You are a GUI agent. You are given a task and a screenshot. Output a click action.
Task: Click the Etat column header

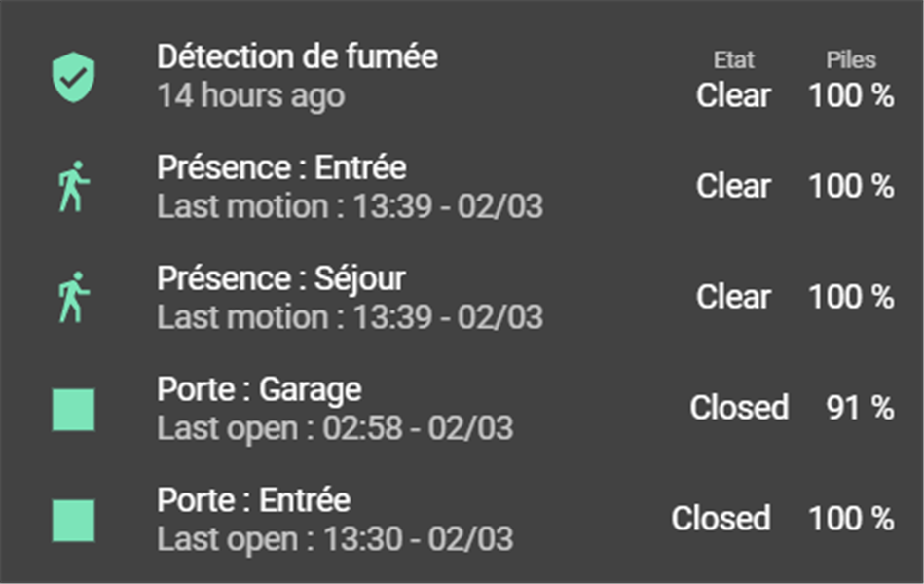(x=733, y=60)
